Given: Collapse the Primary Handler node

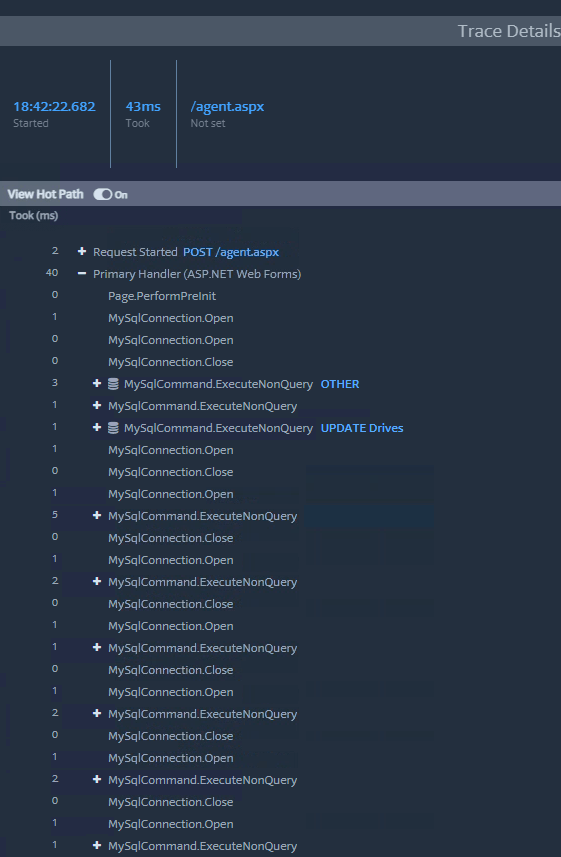Looking at the screenshot, I should tap(82, 273).
